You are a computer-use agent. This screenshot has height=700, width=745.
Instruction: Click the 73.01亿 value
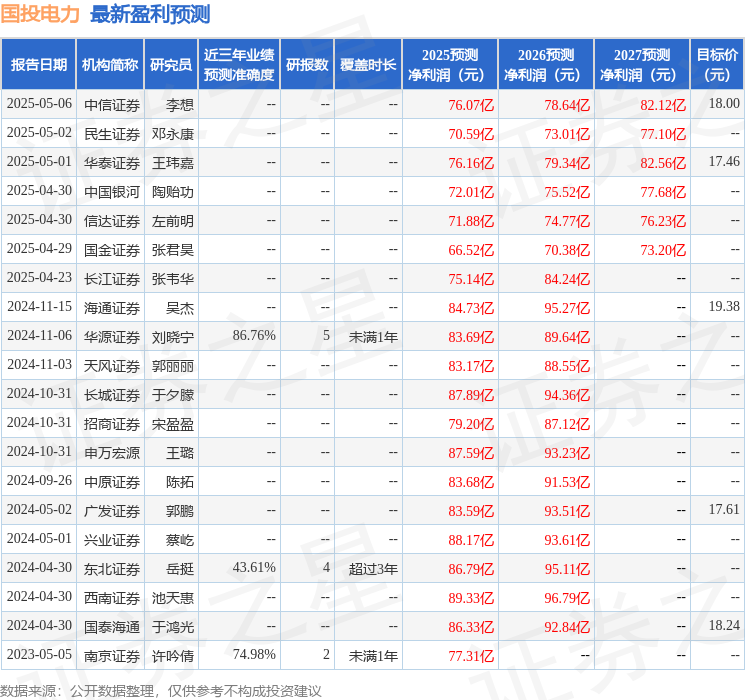(x=567, y=134)
